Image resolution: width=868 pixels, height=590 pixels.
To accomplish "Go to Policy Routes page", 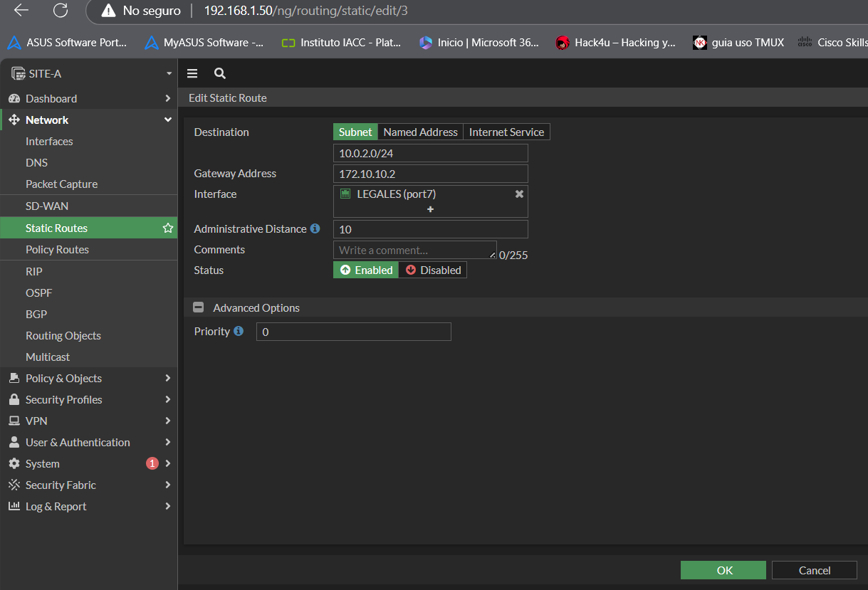I will tap(57, 249).
